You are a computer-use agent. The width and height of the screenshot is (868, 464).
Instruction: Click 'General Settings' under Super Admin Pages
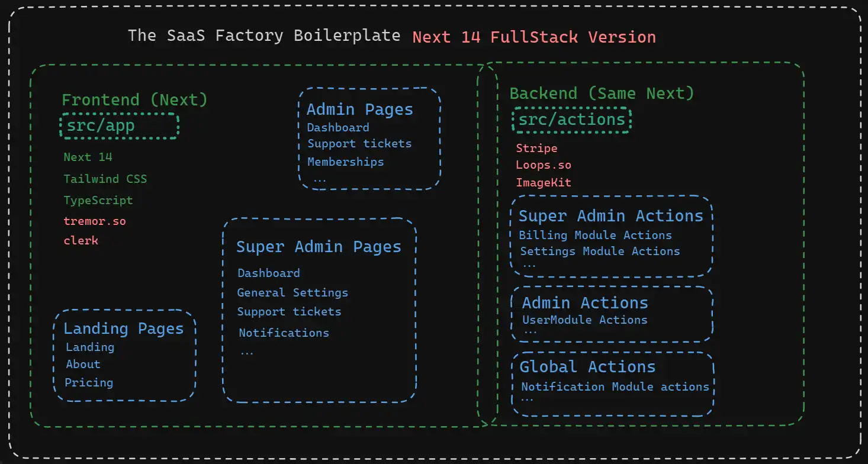coord(292,292)
